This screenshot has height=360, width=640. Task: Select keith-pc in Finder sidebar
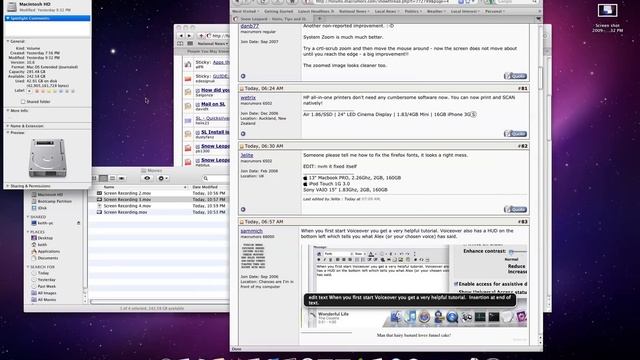coord(42,223)
